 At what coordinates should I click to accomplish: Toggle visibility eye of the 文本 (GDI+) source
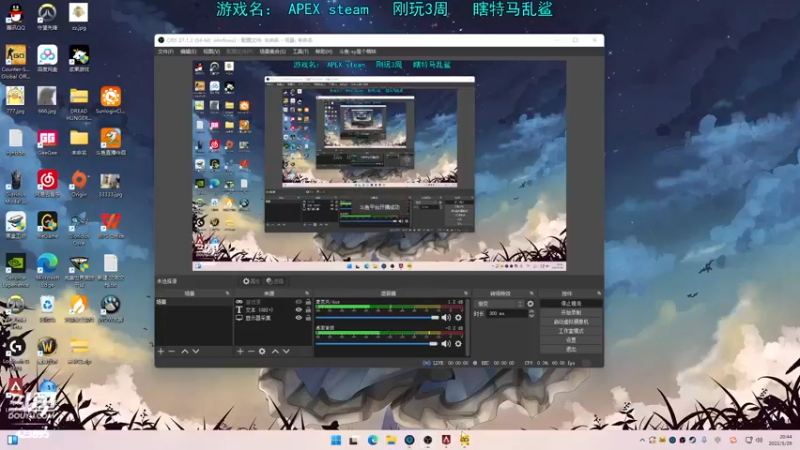coord(298,310)
